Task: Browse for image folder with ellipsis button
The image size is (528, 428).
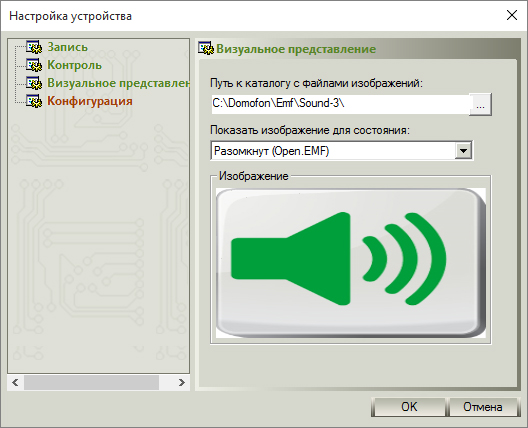Action: 480,104
